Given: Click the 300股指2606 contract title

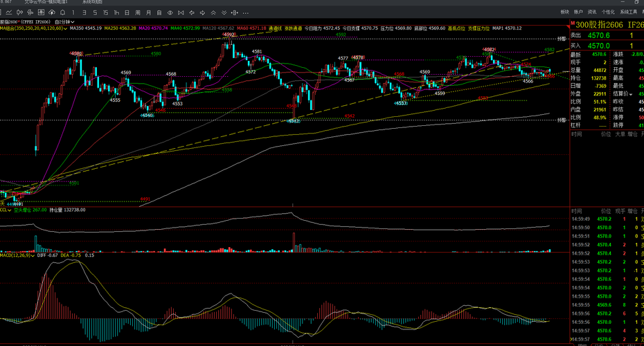Looking at the screenshot, I should (x=599, y=25).
